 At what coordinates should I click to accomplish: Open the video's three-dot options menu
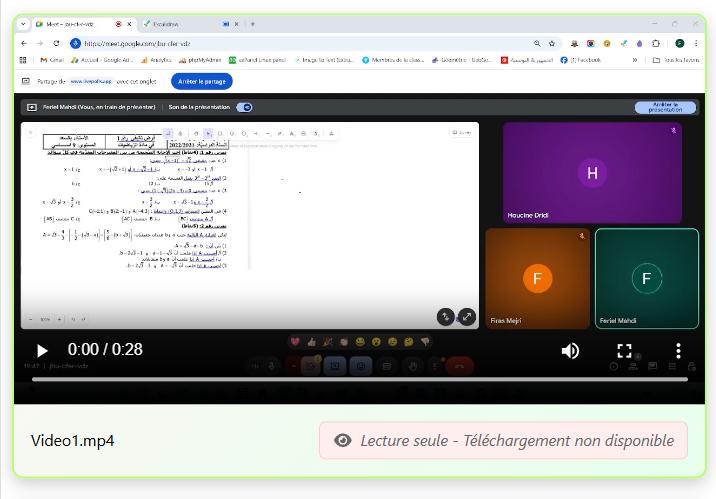pos(678,350)
